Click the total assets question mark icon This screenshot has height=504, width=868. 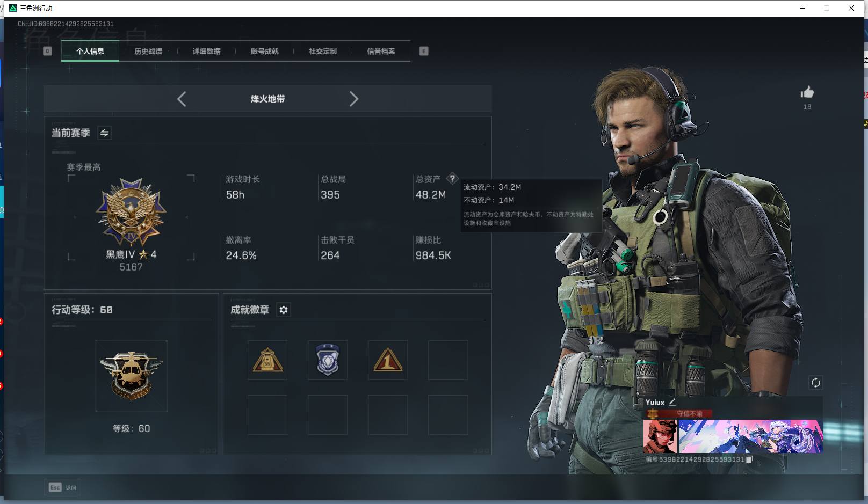[452, 178]
